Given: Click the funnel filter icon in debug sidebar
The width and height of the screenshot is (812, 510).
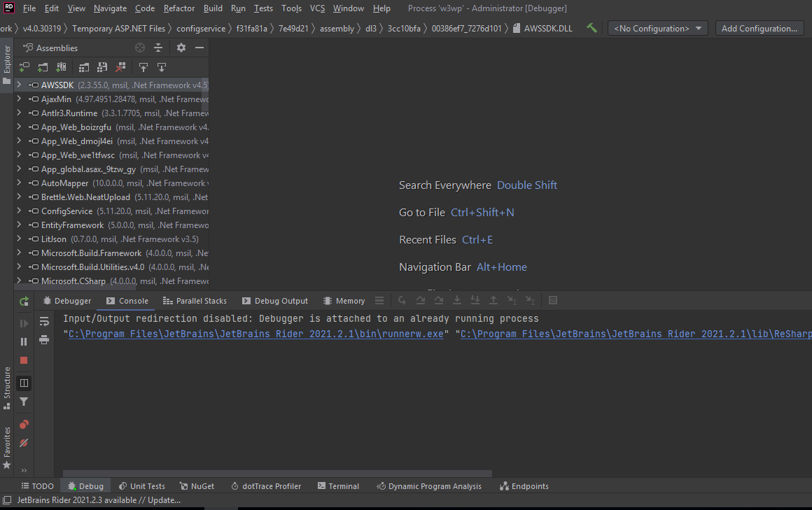Looking at the screenshot, I should (24, 402).
